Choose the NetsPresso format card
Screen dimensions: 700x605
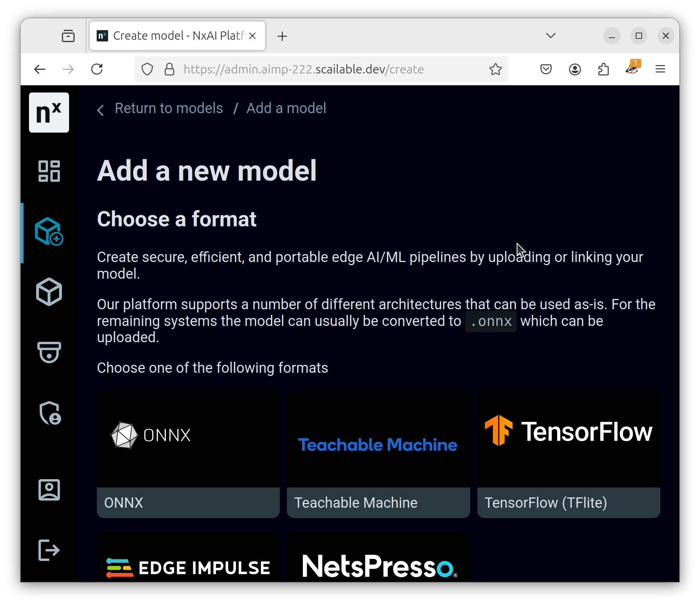[x=378, y=560]
